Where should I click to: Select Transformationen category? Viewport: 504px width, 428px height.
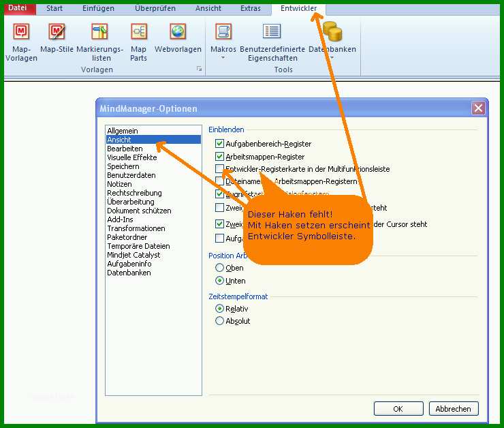tap(154, 228)
